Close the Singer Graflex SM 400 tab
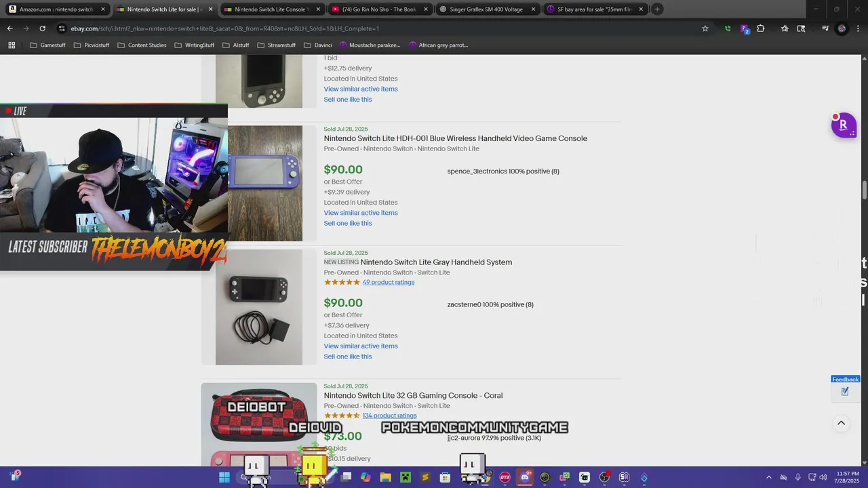 tap(534, 9)
